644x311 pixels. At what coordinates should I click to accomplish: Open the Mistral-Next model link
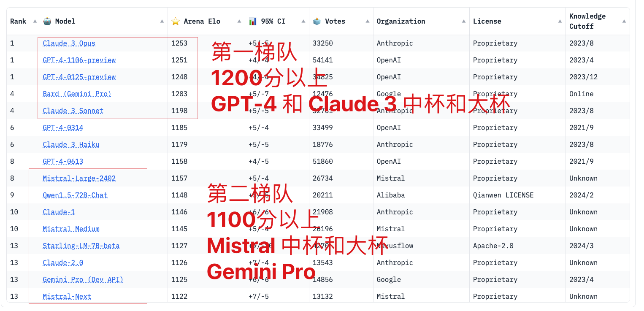tap(67, 296)
